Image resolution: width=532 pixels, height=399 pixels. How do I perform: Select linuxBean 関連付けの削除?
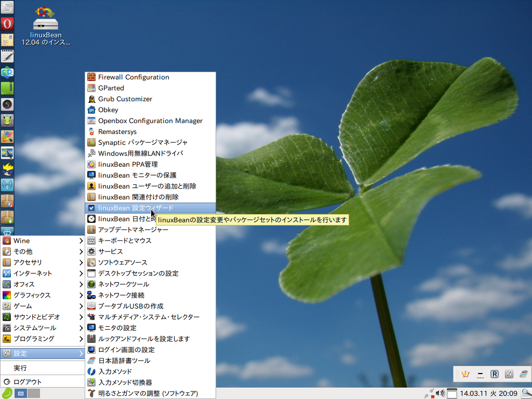tap(150, 197)
